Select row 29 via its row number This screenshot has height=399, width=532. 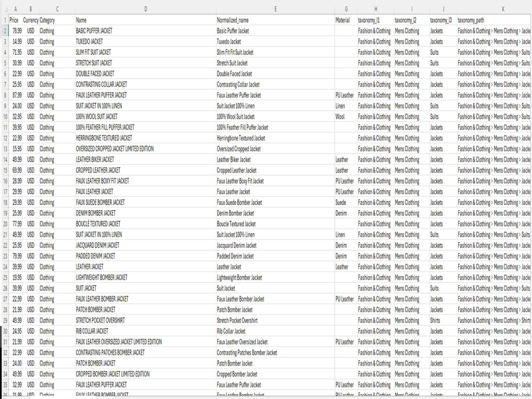tap(5, 320)
